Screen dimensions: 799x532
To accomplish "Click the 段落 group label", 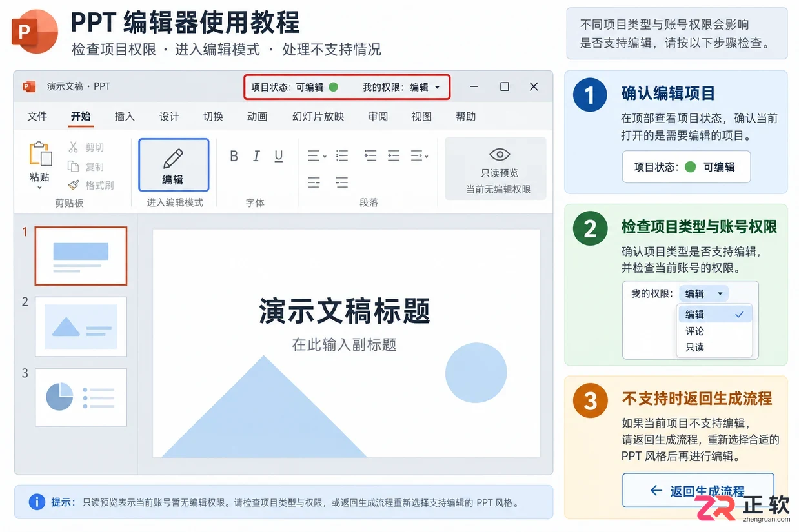I will coord(369,202).
